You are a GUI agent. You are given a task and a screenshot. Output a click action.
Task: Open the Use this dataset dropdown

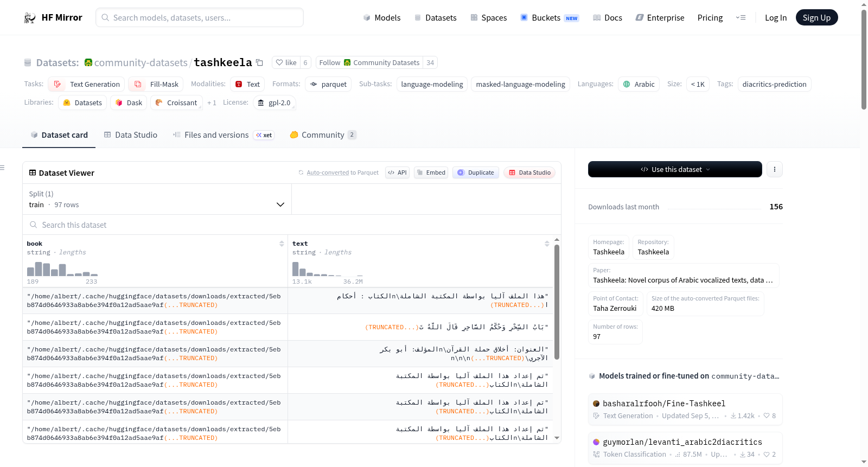point(675,169)
